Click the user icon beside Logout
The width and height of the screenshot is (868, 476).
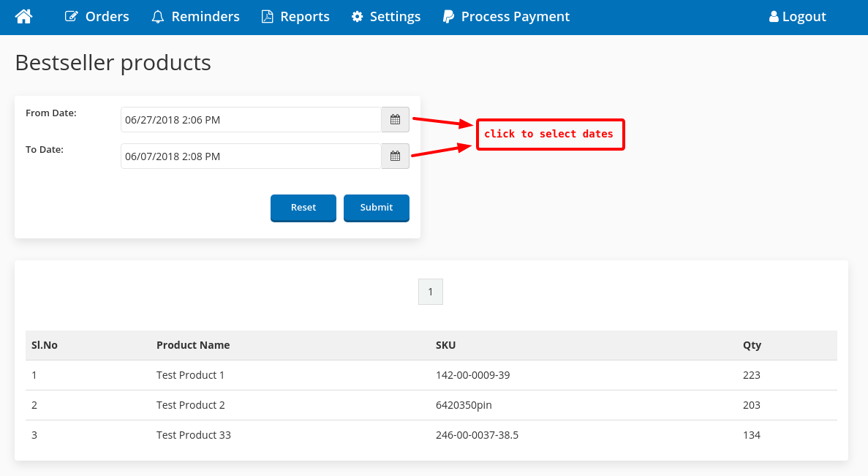pos(774,17)
